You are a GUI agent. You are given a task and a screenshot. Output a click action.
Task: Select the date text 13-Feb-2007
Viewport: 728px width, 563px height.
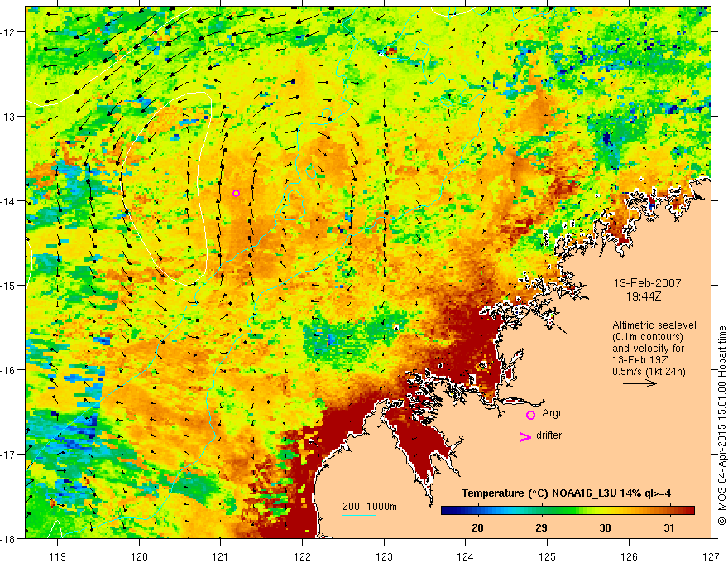[648, 283]
